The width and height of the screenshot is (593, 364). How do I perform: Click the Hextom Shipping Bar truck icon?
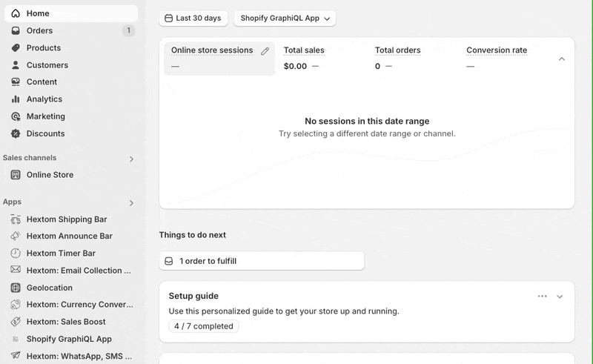point(16,219)
